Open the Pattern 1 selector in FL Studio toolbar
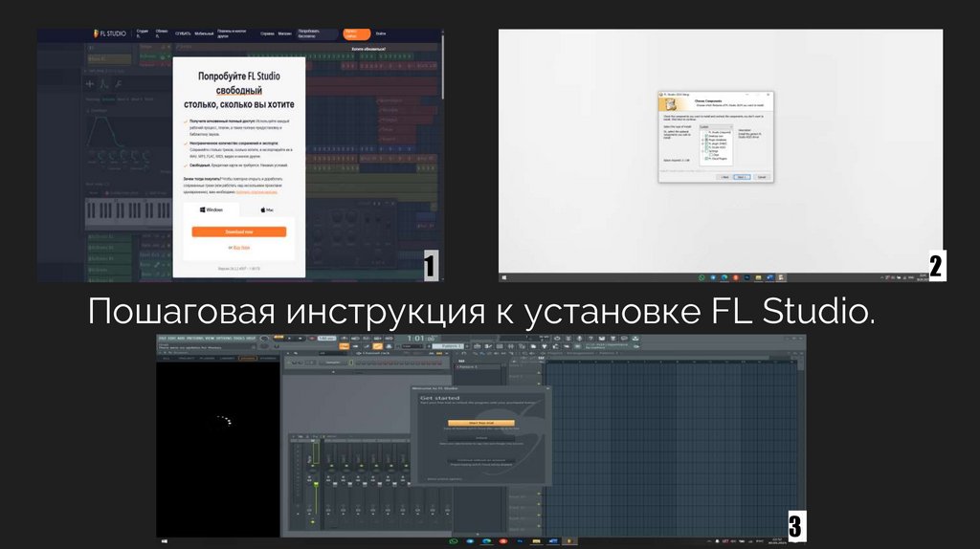 point(448,346)
